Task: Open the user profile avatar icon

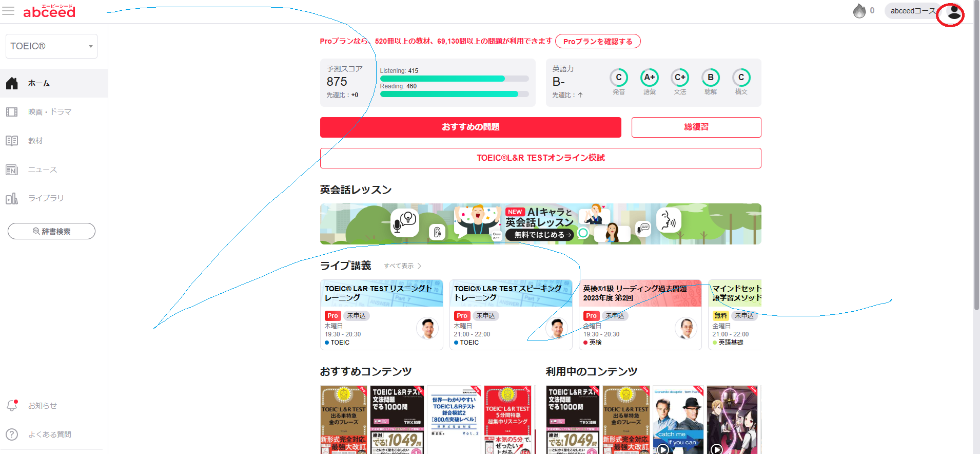Action: [954, 11]
